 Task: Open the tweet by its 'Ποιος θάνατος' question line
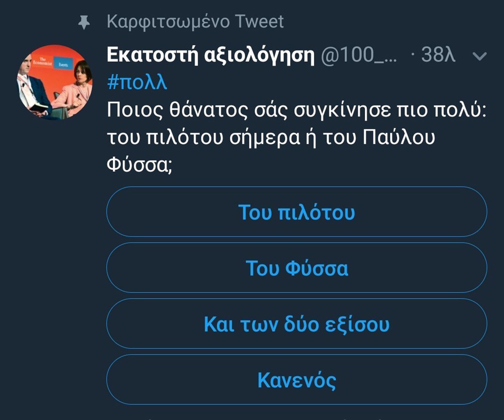coord(297,110)
